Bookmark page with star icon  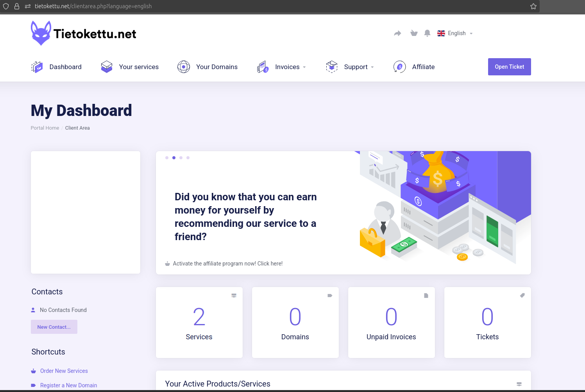(x=533, y=6)
